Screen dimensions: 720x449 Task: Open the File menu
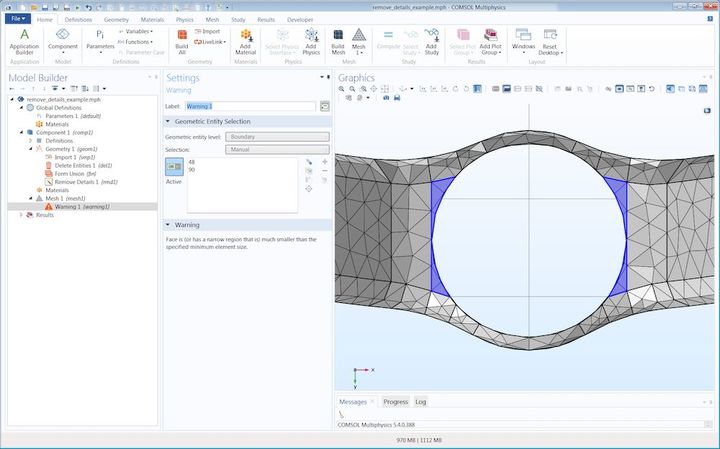tap(18, 19)
